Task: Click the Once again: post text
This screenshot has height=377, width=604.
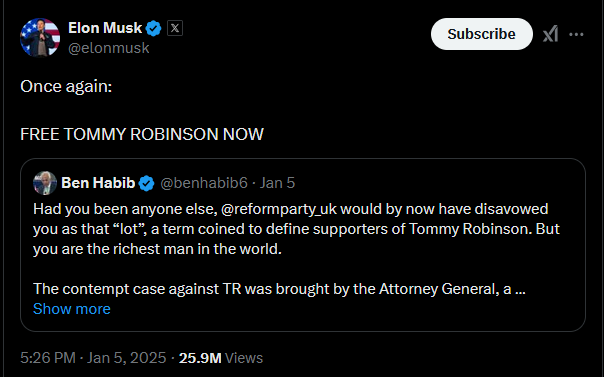Action: click(x=66, y=87)
